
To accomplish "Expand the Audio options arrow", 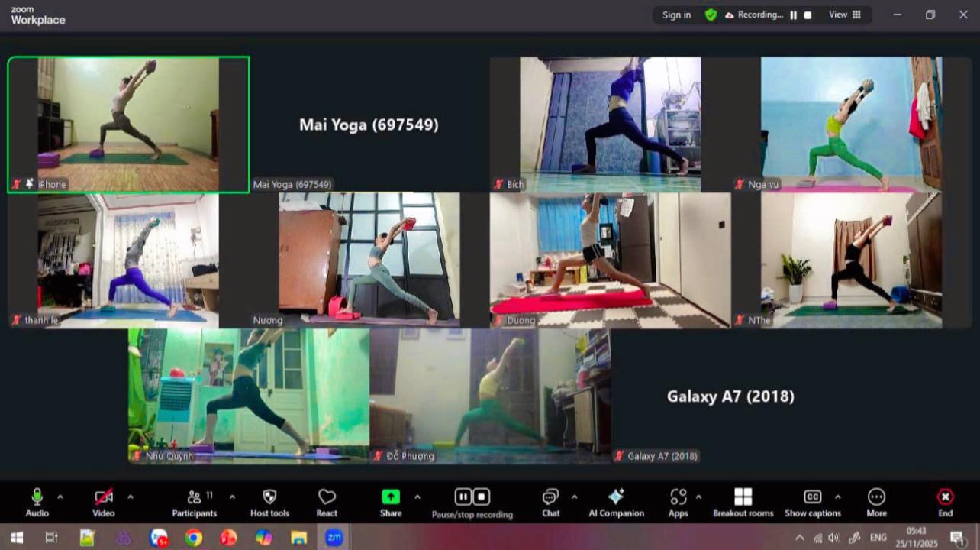I will (x=60, y=497).
